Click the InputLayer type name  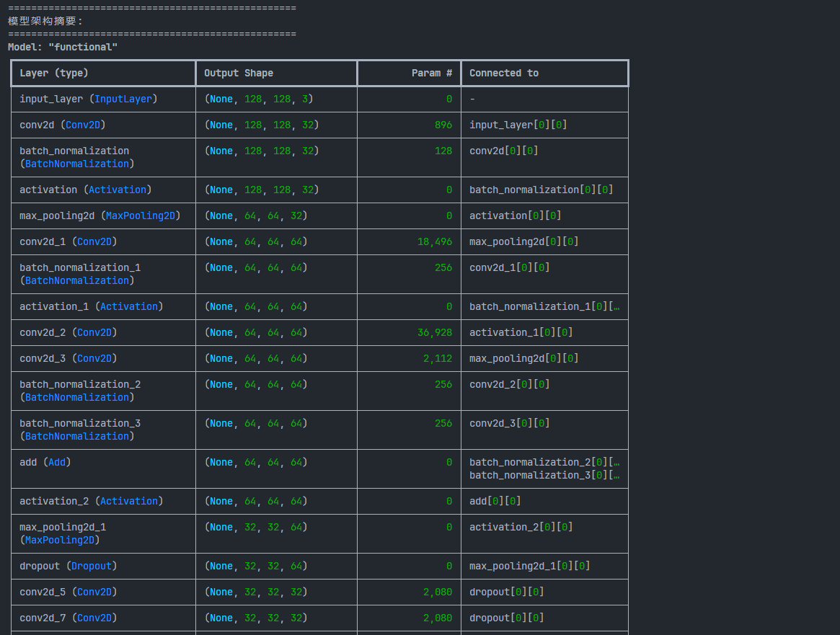point(123,99)
